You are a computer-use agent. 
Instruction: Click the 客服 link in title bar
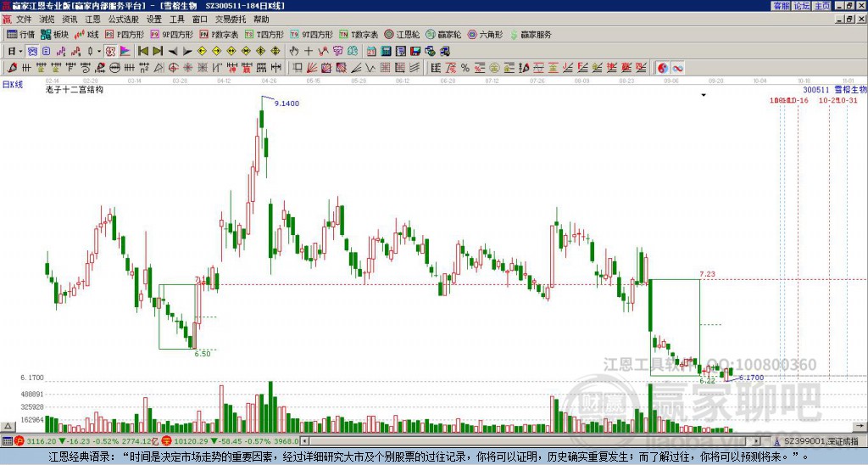click(781, 5)
